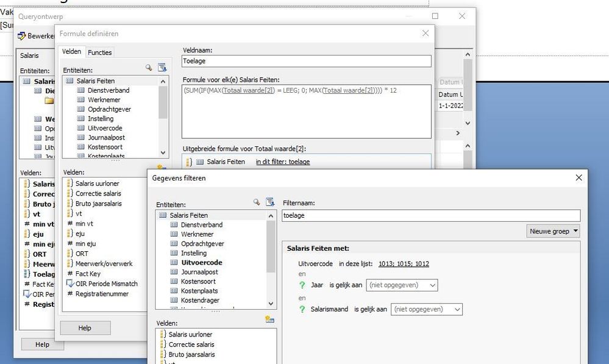Select Opdrachtgever in Gegevens filteren entities

202,243
